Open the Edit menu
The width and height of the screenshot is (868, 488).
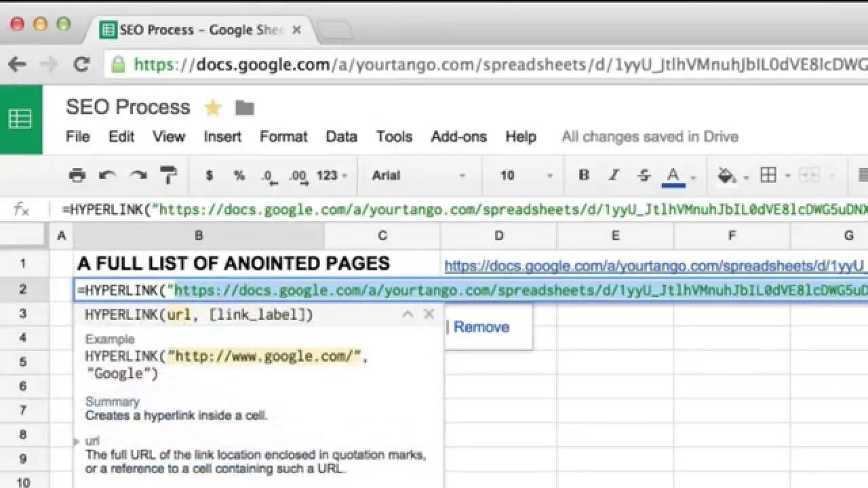pyautogui.click(x=121, y=137)
